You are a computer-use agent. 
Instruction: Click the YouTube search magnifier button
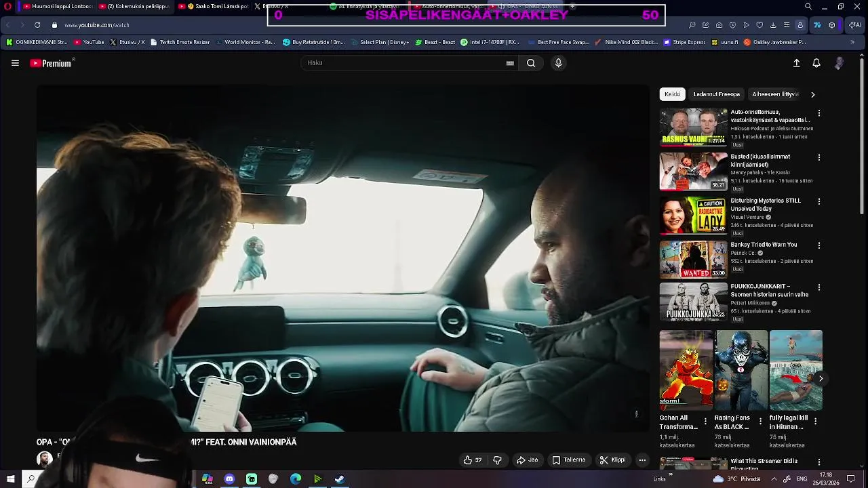[531, 63]
